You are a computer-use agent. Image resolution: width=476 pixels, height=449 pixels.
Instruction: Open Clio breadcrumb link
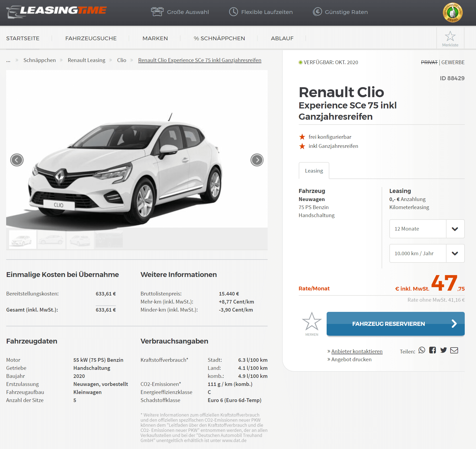(122, 60)
